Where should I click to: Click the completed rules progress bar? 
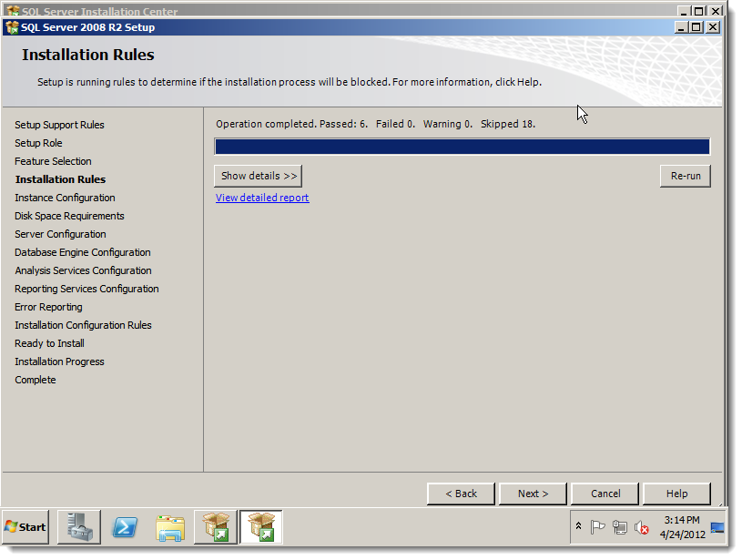click(462, 147)
